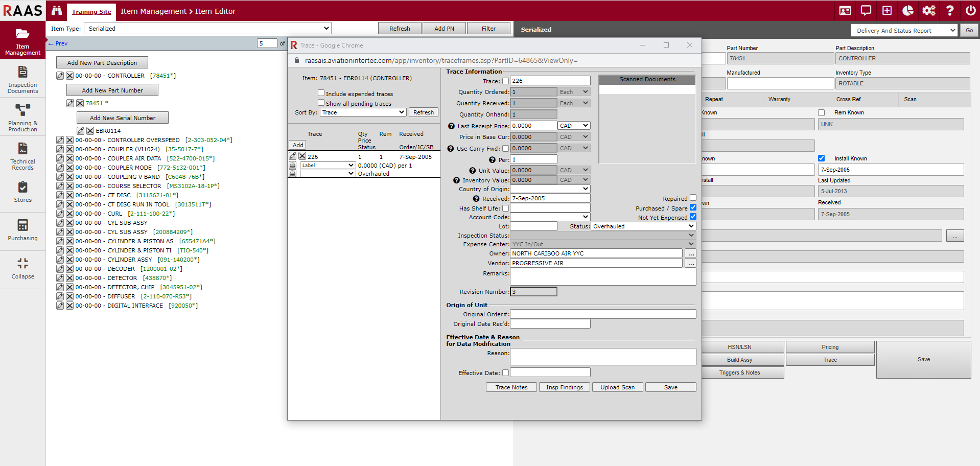Image resolution: width=980 pixels, height=466 pixels.
Task: Click the binoculars search icon
Action: pos(57,11)
